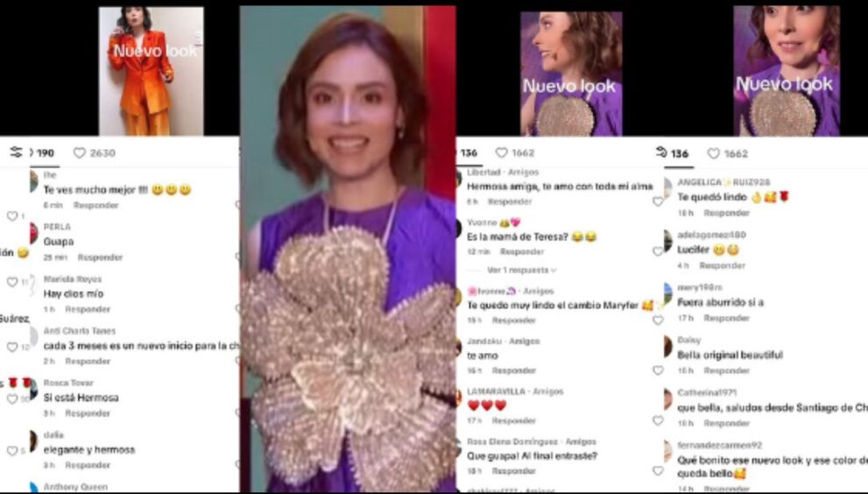This screenshot has width=868, height=494.
Task: Like the 'Si está Hermosa' comment heart
Action: pos(12,399)
